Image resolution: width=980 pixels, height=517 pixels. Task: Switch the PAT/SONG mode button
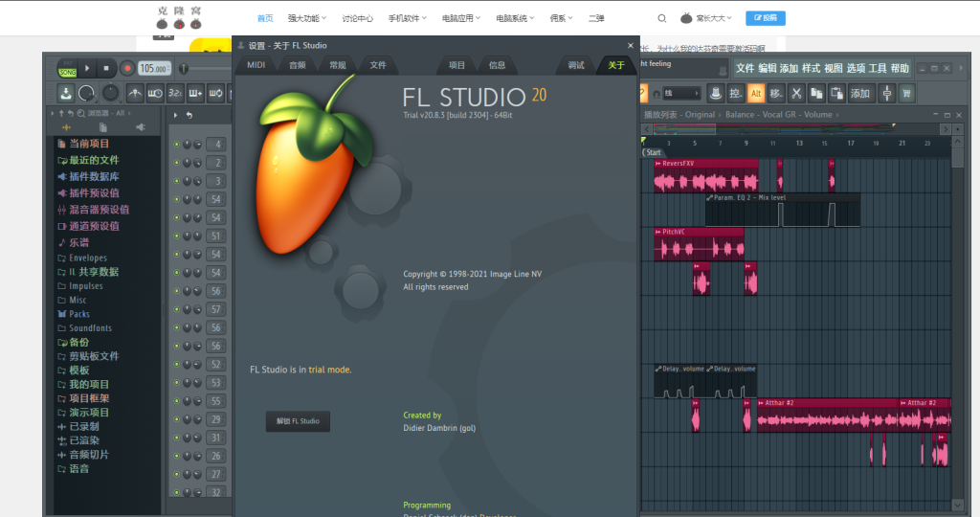pyautogui.click(x=67, y=68)
